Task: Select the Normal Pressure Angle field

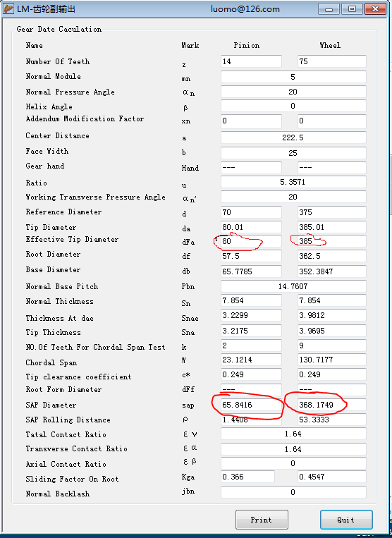Action: coord(293,92)
